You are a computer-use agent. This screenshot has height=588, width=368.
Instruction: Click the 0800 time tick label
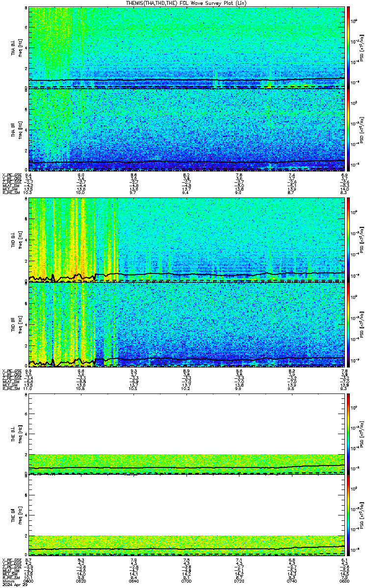[344, 581]
